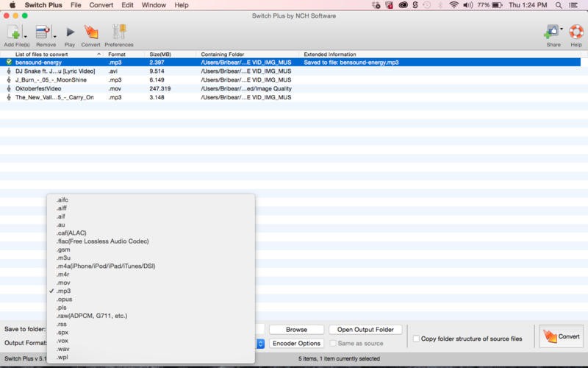Image resolution: width=588 pixels, height=368 pixels.
Task: Click Extended Information column header
Action: coord(440,54)
